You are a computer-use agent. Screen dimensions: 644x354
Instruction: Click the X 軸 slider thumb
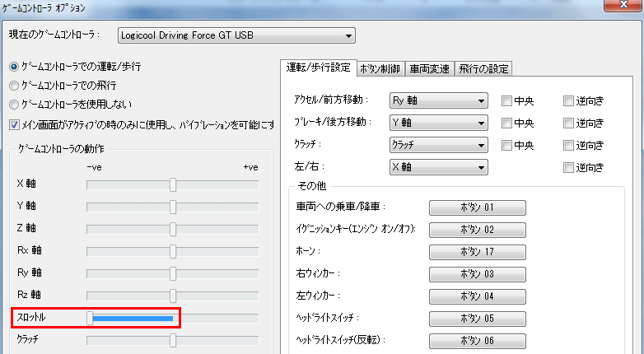tap(173, 184)
